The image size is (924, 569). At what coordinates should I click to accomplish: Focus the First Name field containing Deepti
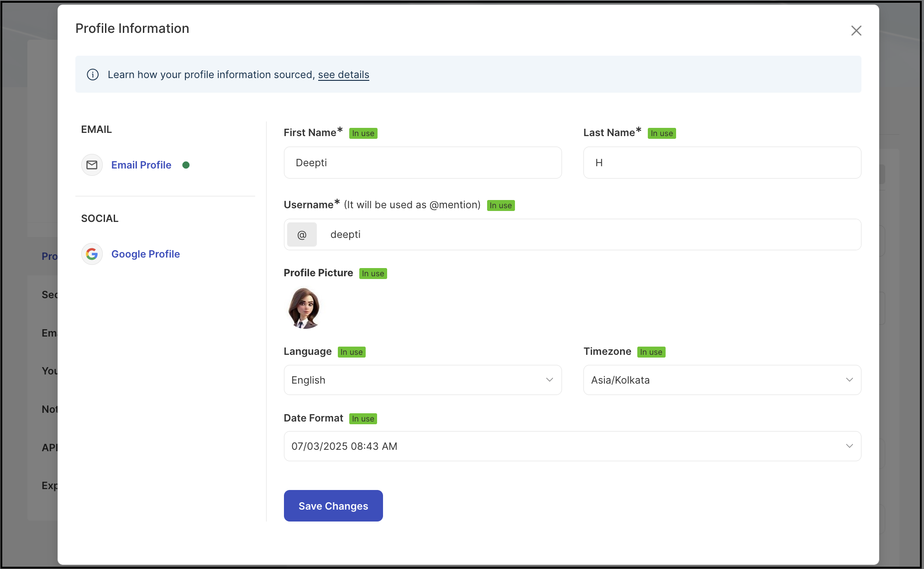423,163
